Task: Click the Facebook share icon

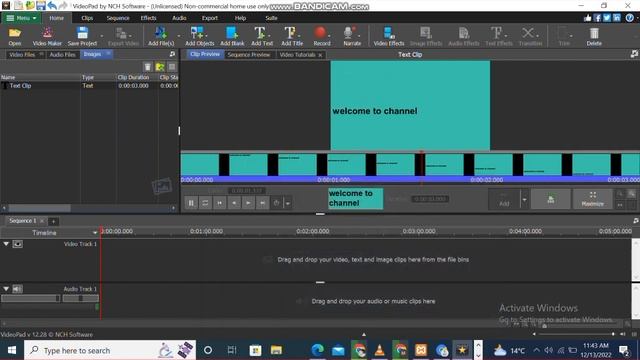Action: pos(597,18)
